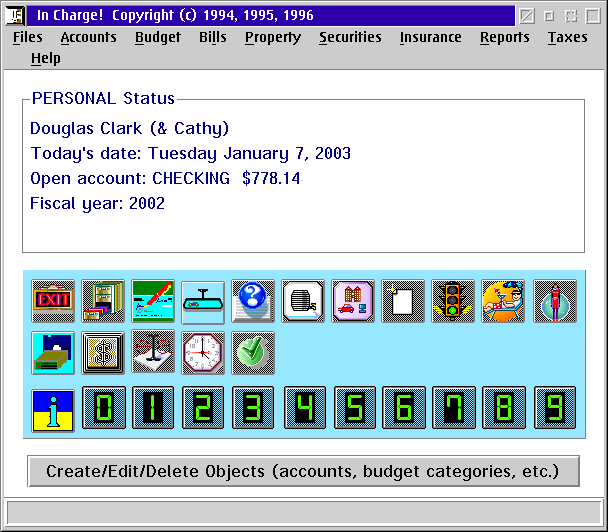
Task: Click the digit 4 button
Action: [x=305, y=407]
